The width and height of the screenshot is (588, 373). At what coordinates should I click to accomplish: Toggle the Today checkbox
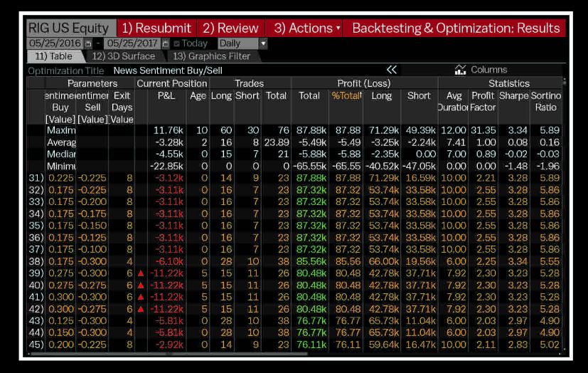(176, 43)
